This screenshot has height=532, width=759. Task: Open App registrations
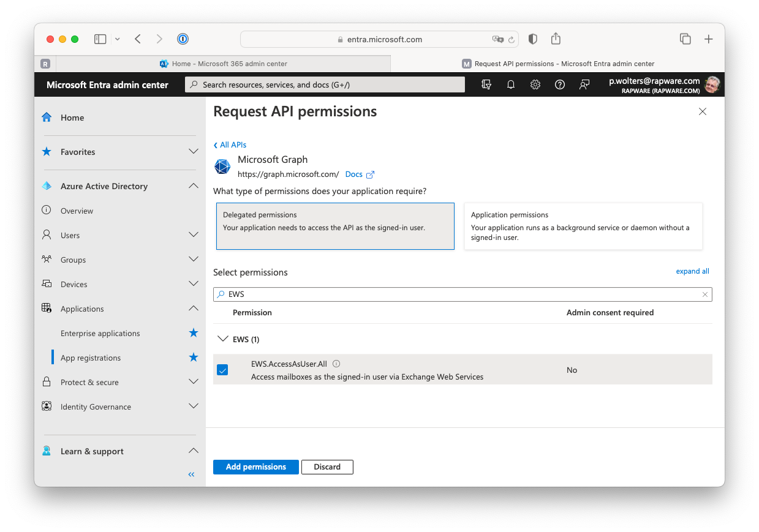pyautogui.click(x=91, y=358)
